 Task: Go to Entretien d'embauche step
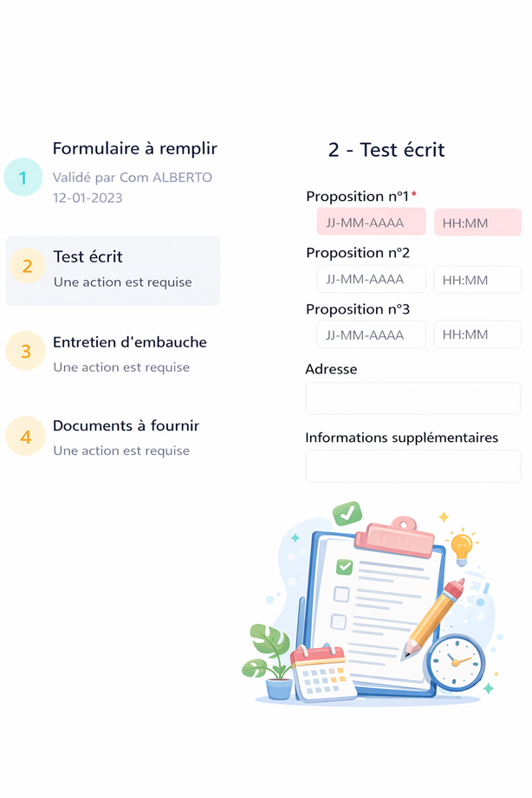point(130,342)
